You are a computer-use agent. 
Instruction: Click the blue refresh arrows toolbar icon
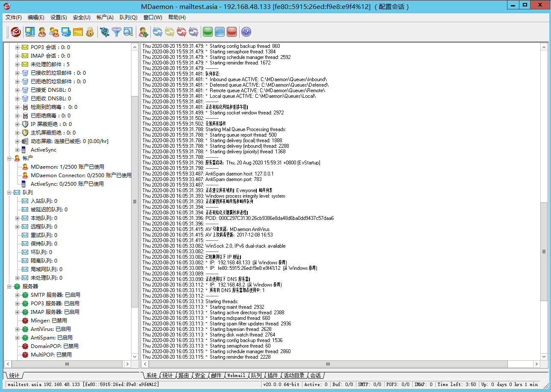coord(158,32)
